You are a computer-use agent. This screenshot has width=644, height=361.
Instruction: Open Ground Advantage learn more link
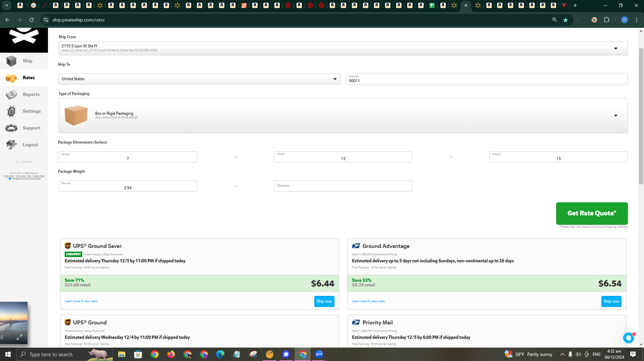click(368, 301)
